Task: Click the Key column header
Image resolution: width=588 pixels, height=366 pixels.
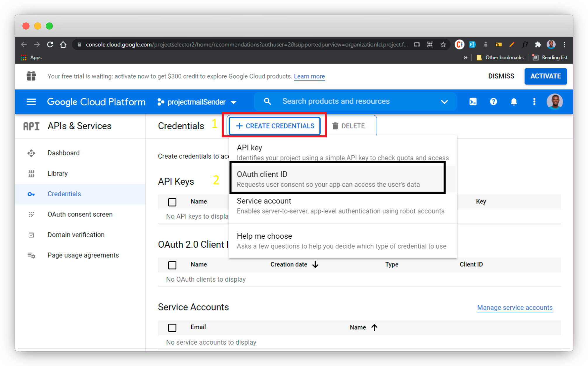Action: click(x=481, y=202)
